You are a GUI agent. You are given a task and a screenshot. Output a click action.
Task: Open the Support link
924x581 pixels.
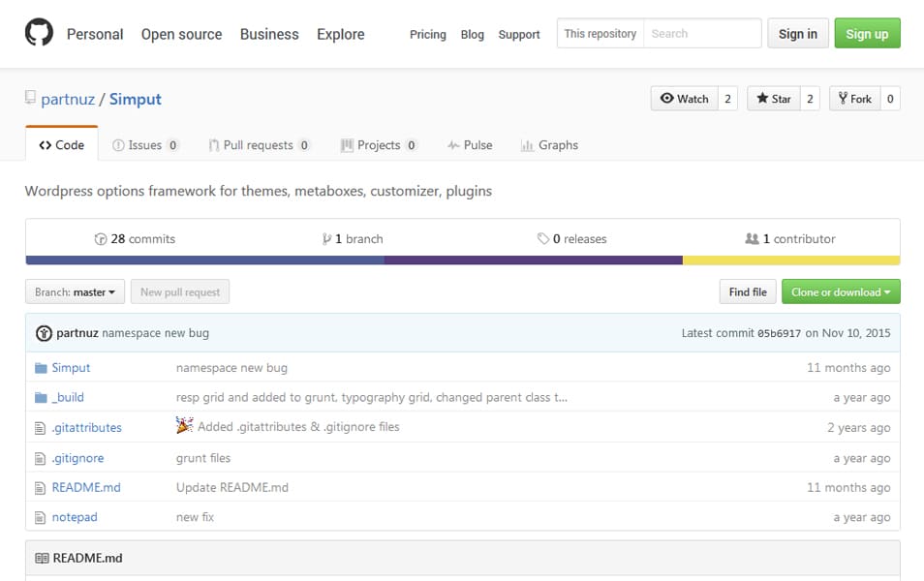pyautogui.click(x=519, y=35)
